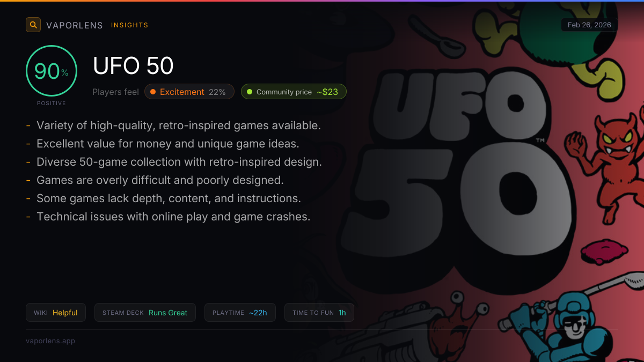Open the Wiki Helpful badge
The height and width of the screenshot is (362, 644).
click(56, 313)
